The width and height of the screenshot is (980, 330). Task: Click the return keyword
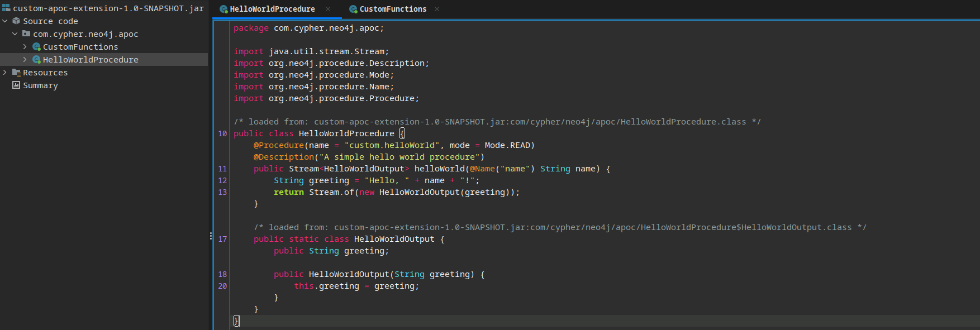tap(289, 192)
